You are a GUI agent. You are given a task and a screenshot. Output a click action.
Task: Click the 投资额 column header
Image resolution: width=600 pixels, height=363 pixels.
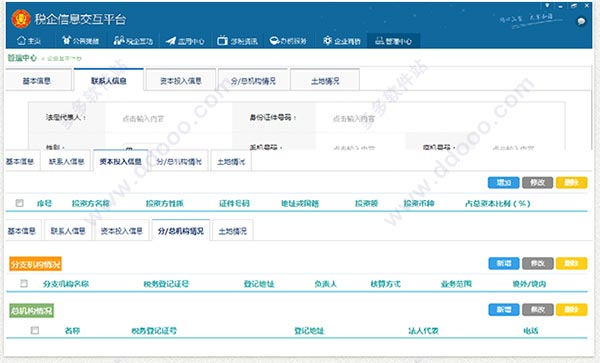(366, 203)
